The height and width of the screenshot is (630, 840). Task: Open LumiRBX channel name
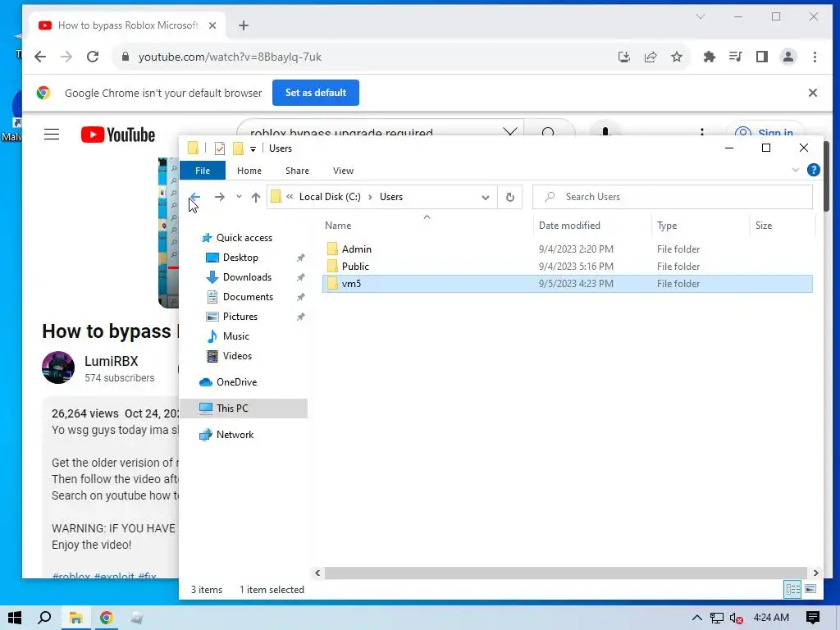(112, 361)
